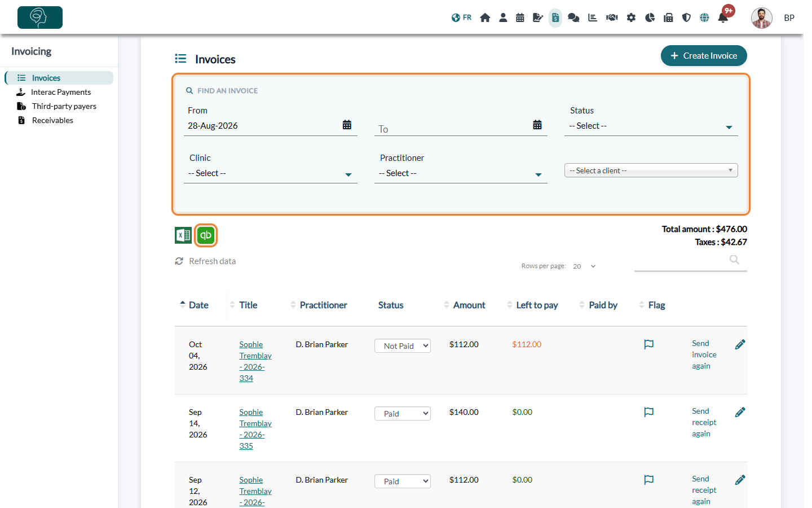Sort table by Paid by column
The width and height of the screenshot is (812, 508).
click(598, 305)
